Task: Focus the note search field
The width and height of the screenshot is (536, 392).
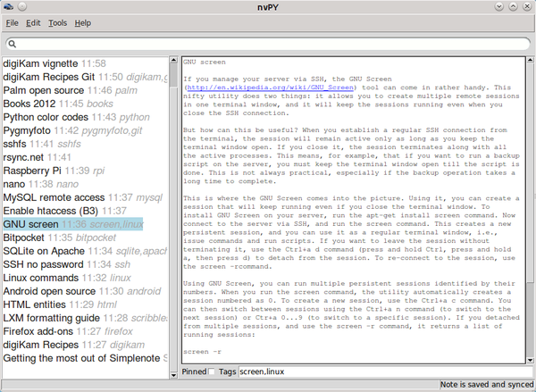Action: pos(268,44)
